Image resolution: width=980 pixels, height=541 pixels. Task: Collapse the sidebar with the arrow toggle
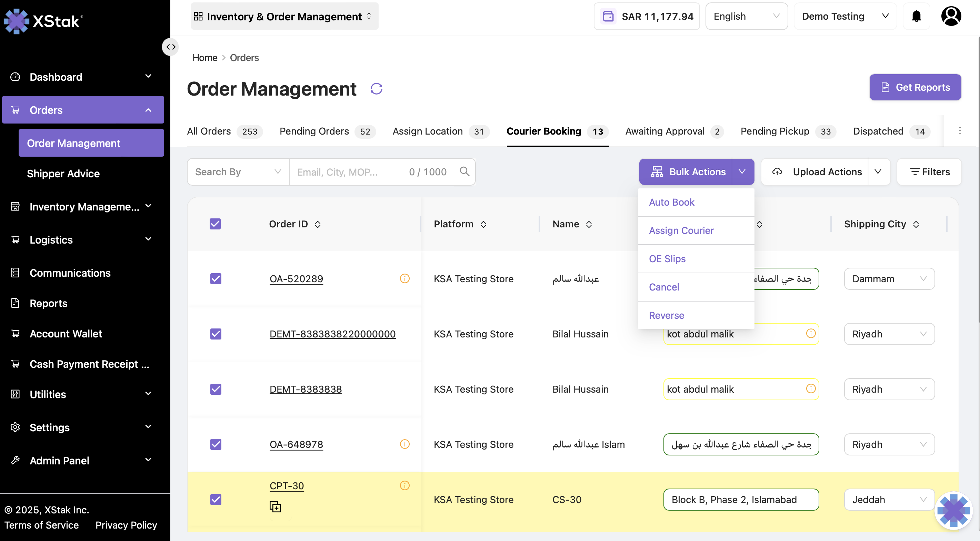click(x=170, y=47)
